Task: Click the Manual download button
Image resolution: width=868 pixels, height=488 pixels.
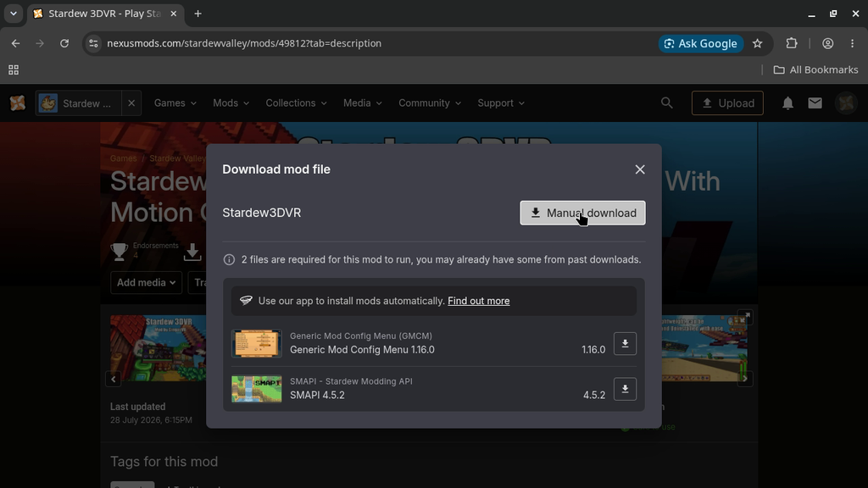Action: 582,213
